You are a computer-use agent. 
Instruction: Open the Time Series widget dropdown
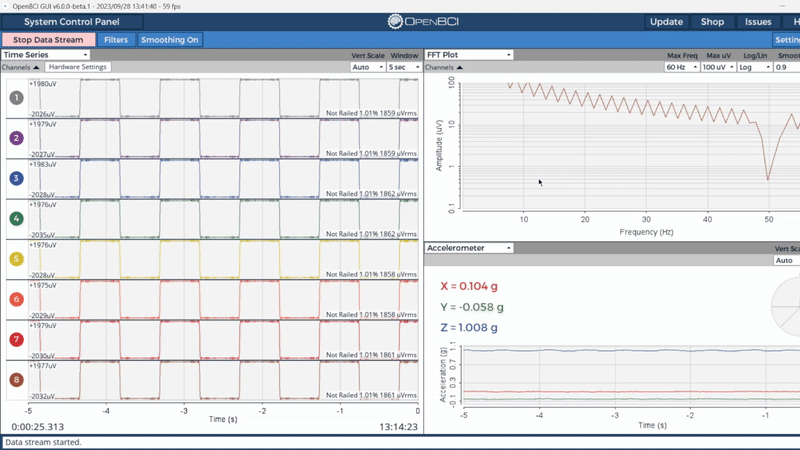pyautogui.click(x=46, y=55)
